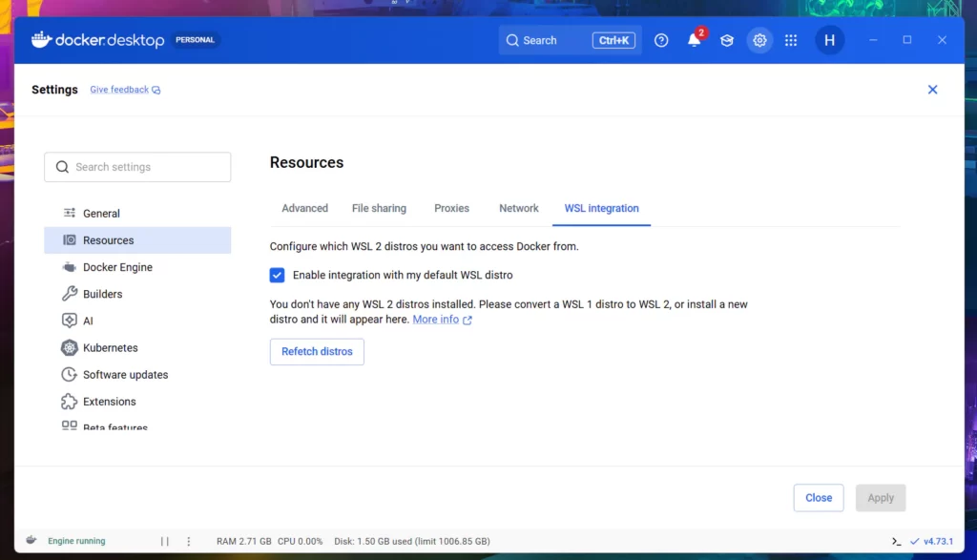Open Software updates settings
The height and width of the screenshot is (560, 977).
tap(137, 374)
